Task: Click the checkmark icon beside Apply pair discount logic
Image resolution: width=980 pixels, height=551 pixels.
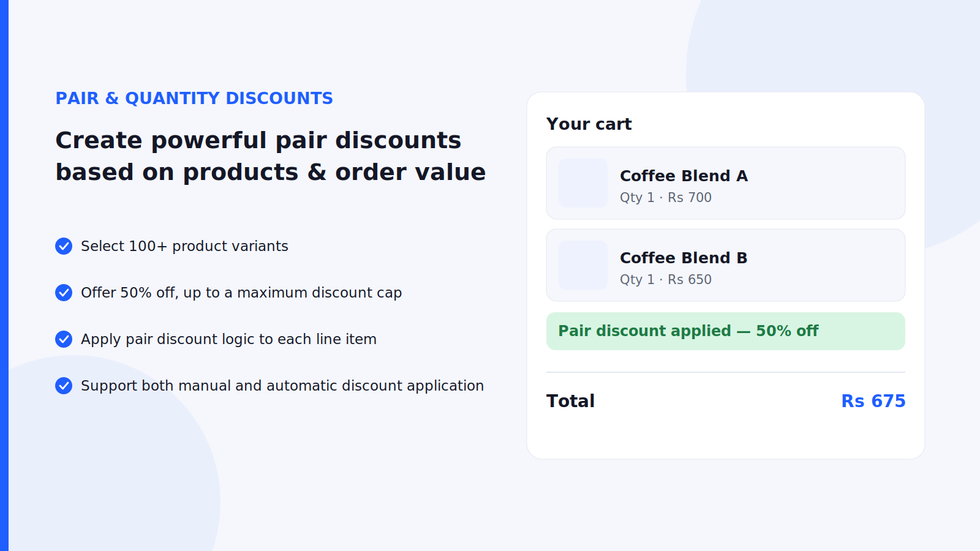Action: [64, 339]
